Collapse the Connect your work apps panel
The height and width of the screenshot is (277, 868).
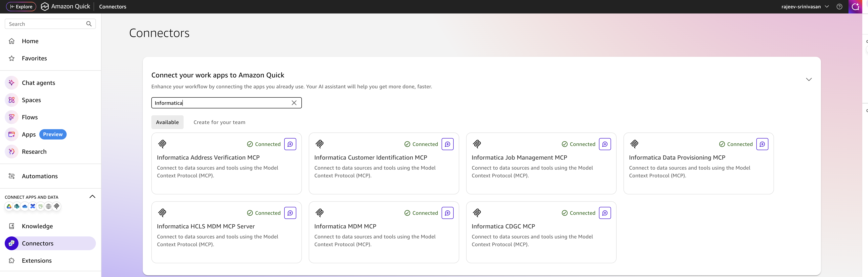click(x=809, y=79)
